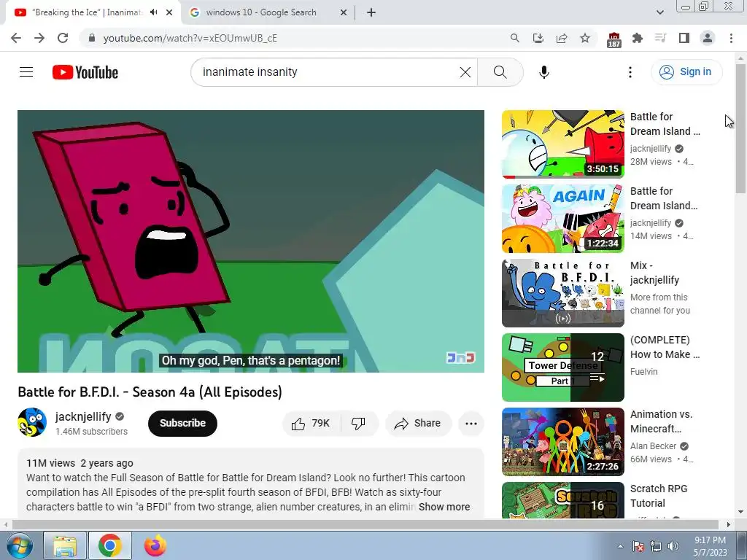Toggle Chrome side panel

(684, 38)
